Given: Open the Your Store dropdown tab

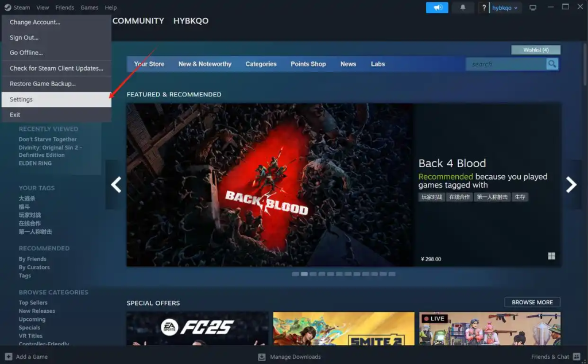Looking at the screenshot, I should [149, 64].
